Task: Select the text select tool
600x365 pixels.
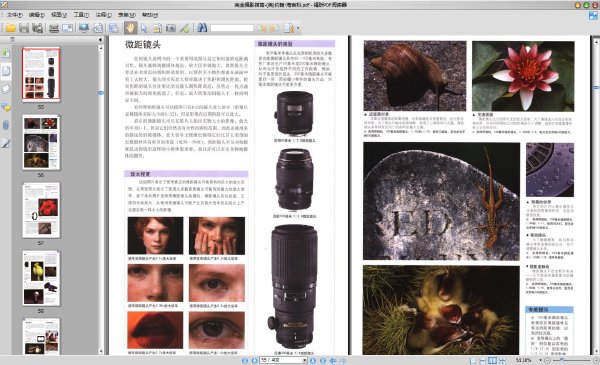Action: [x=157, y=28]
